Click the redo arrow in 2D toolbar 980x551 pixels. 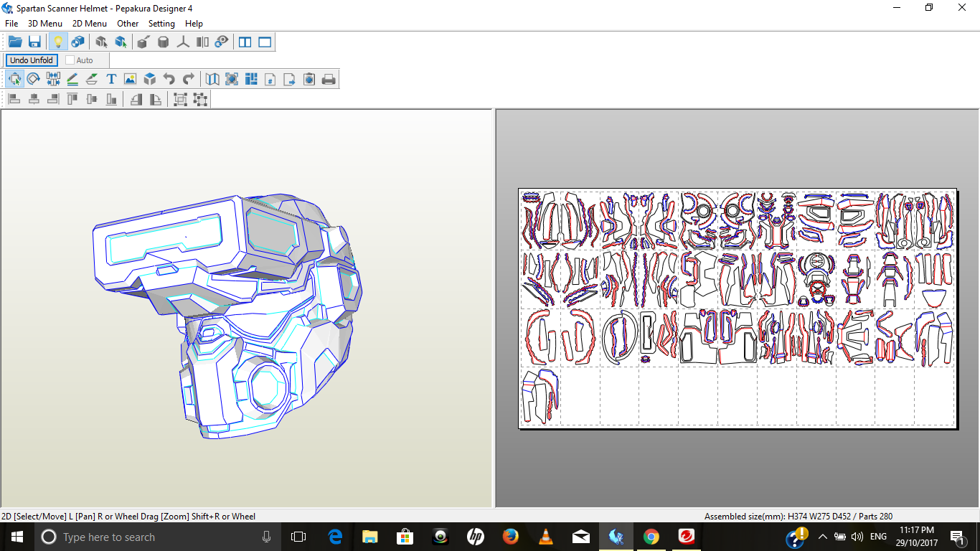[188, 79]
